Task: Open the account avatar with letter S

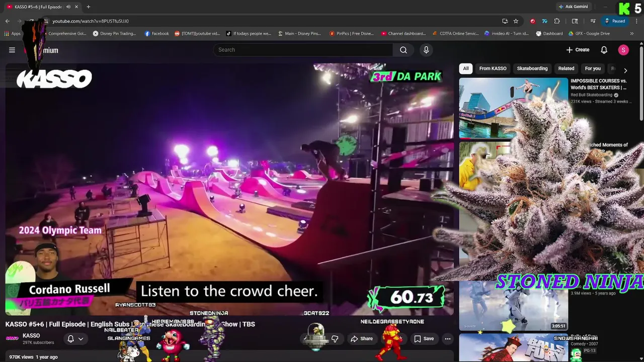Action: [x=623, y=50]
